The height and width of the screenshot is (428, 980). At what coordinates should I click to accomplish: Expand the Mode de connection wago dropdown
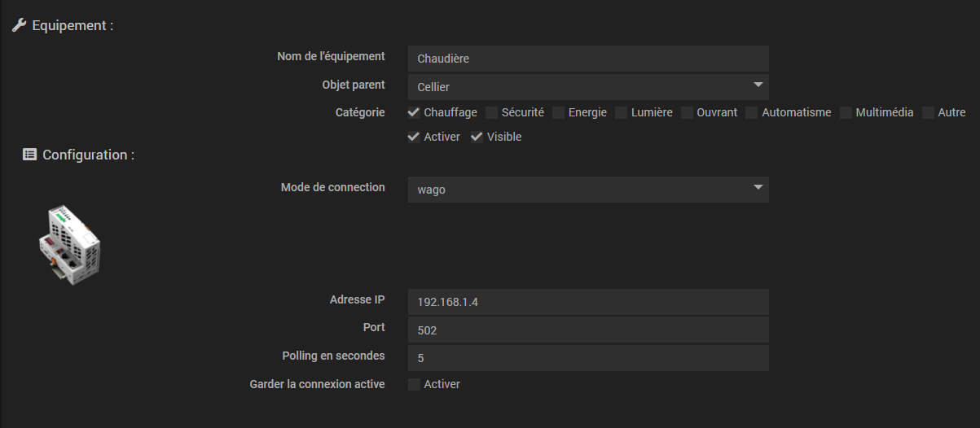point(587,190)
